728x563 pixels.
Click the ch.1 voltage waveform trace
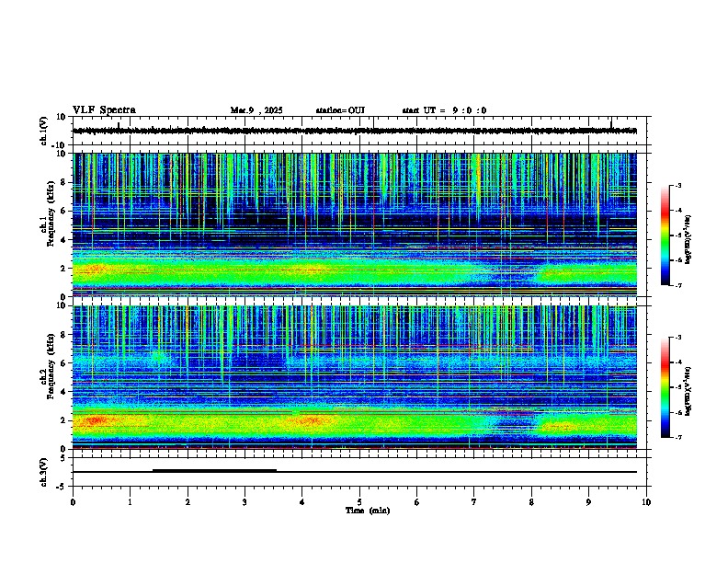(355, 131)
